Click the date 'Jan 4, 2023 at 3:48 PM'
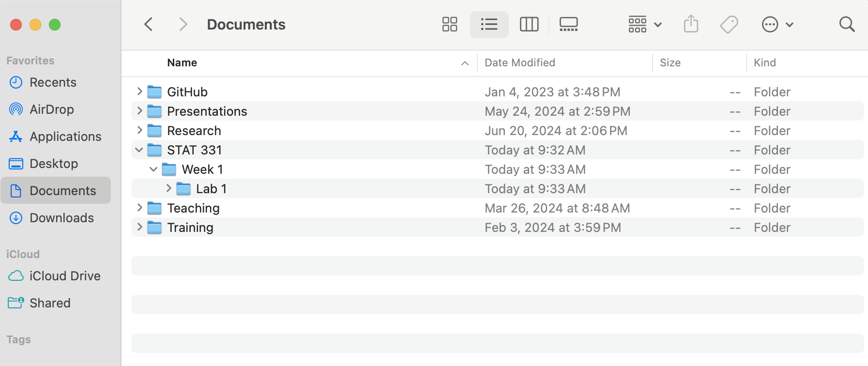868x366 pixels. click(x=552, y=92)
